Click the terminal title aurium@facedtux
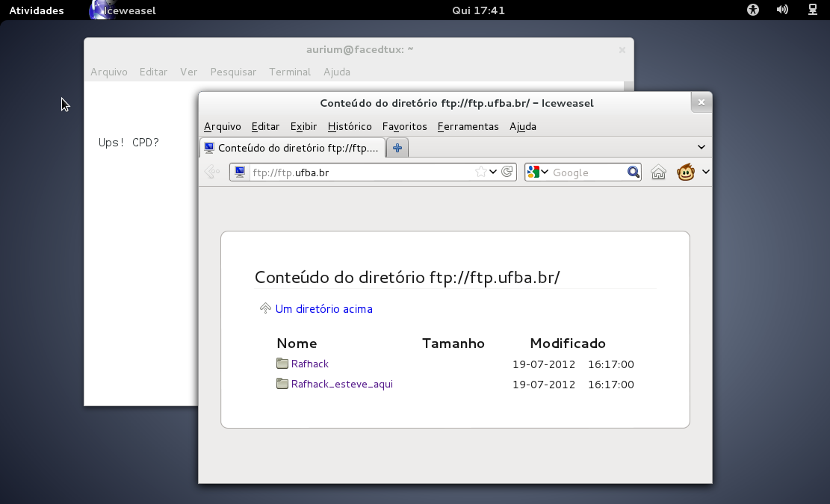 pyautogui.click(x=359, y=50)
